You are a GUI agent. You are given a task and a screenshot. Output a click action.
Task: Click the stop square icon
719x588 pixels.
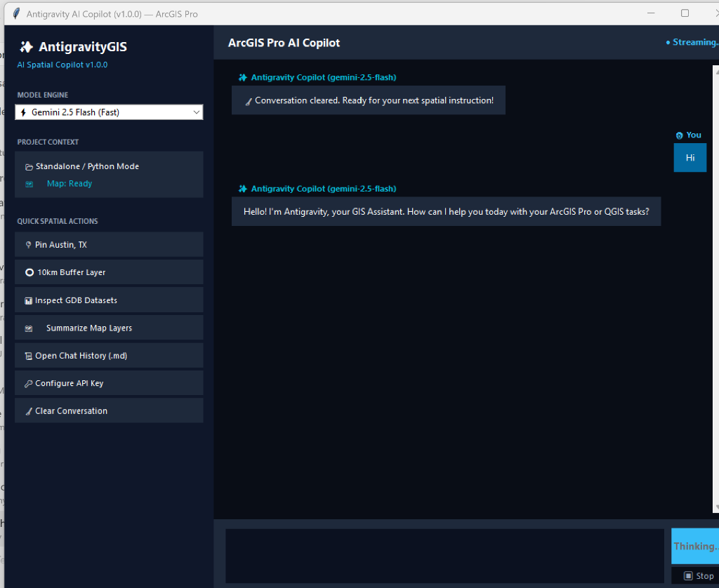click(x=688, y=576)
